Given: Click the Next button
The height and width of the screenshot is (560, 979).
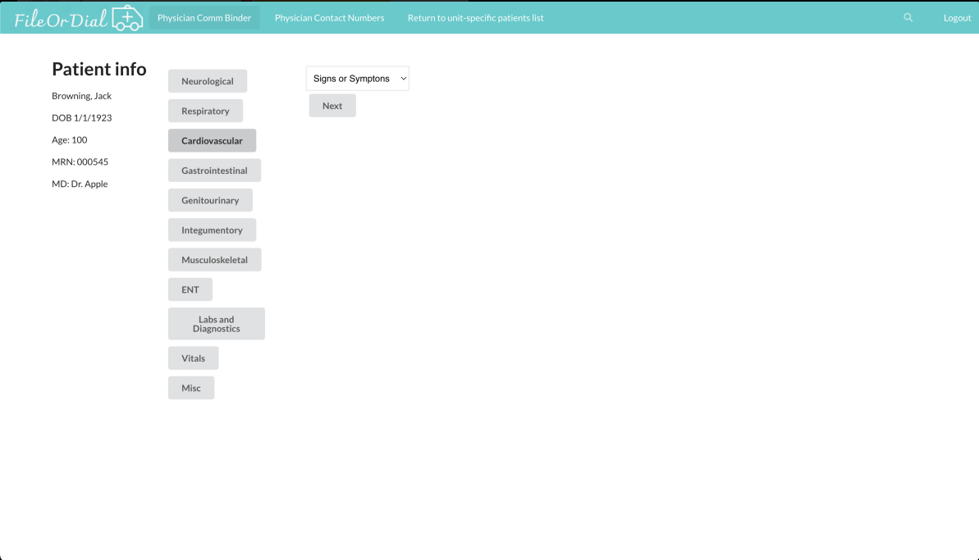Looking at the screenshot, I should coord(332,105).
